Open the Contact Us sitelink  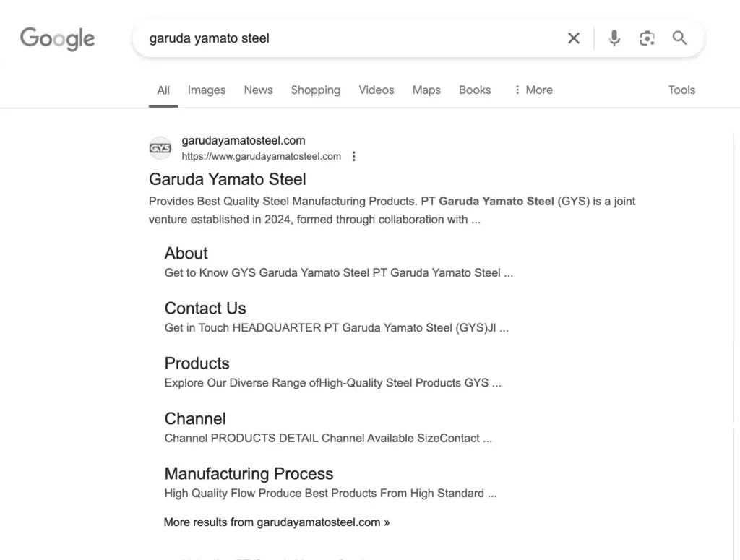coord(205,308)
